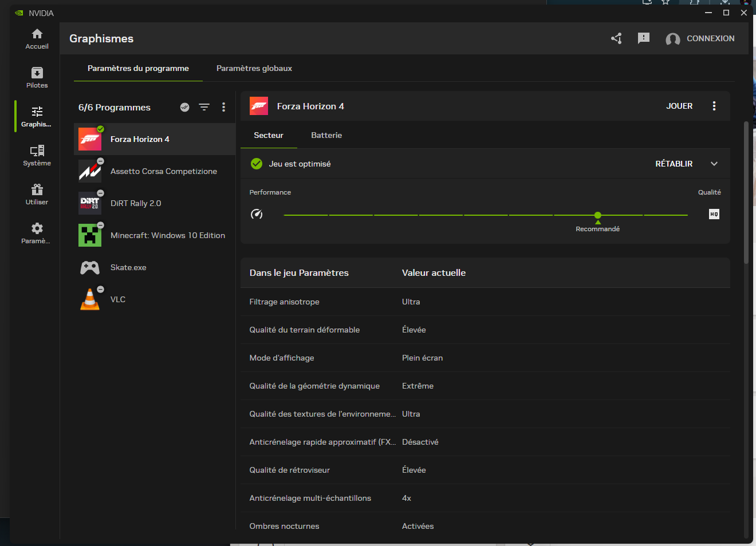
Task: Click the Valeur actuelle column header
Action: pos(434,272)
